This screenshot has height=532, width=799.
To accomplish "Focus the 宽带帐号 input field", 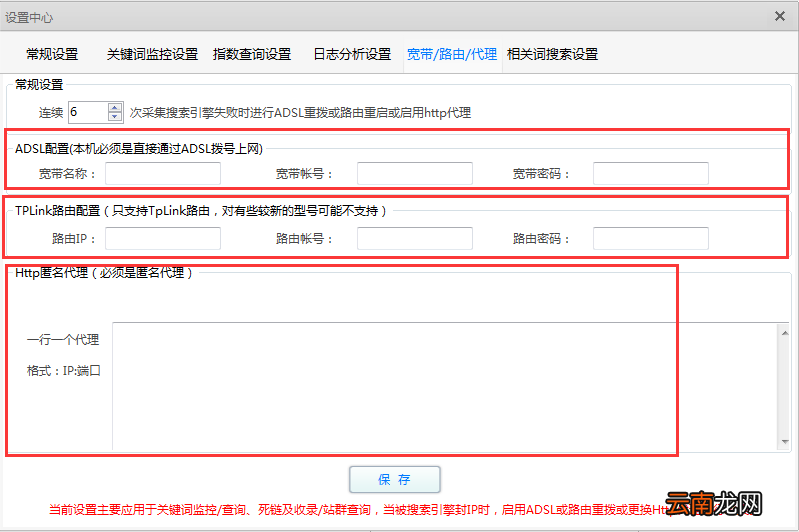I will (x=415, y=174).
